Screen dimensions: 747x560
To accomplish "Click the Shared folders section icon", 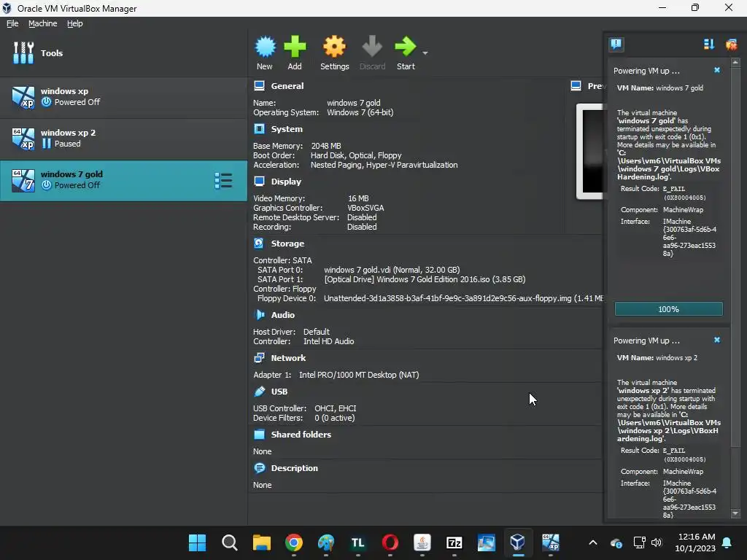I will click(259, 435).
